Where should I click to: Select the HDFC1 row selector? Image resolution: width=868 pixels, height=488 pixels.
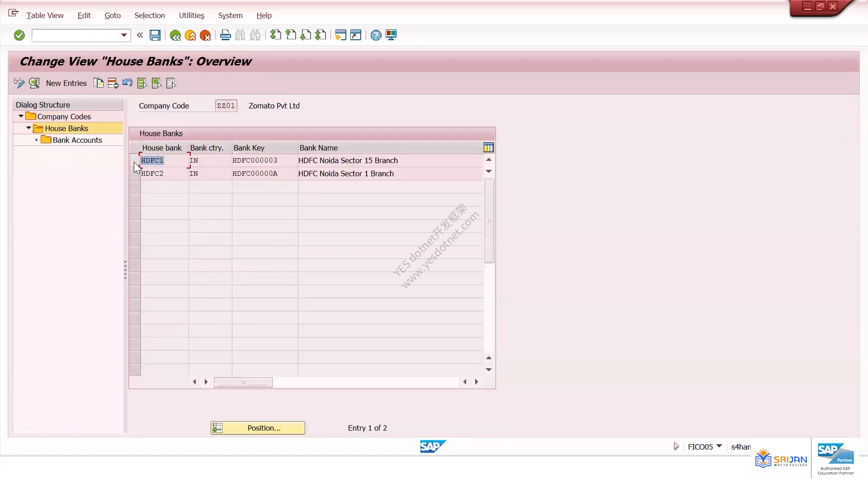click(135, 160)
